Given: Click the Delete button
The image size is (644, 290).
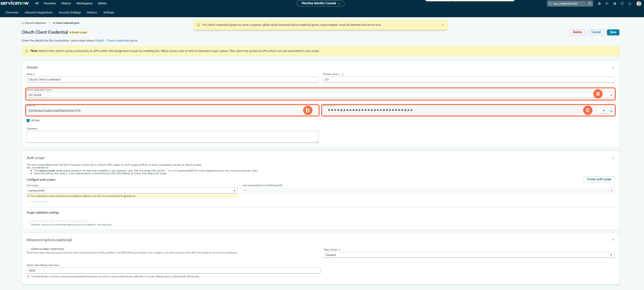Looking at the screenshot, I should [577, 32].
